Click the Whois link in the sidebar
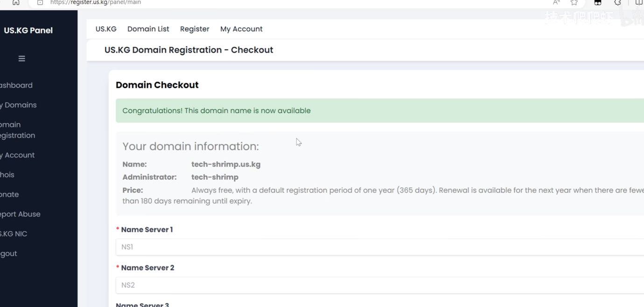This screenshot has width=644, height=307. 7,175
